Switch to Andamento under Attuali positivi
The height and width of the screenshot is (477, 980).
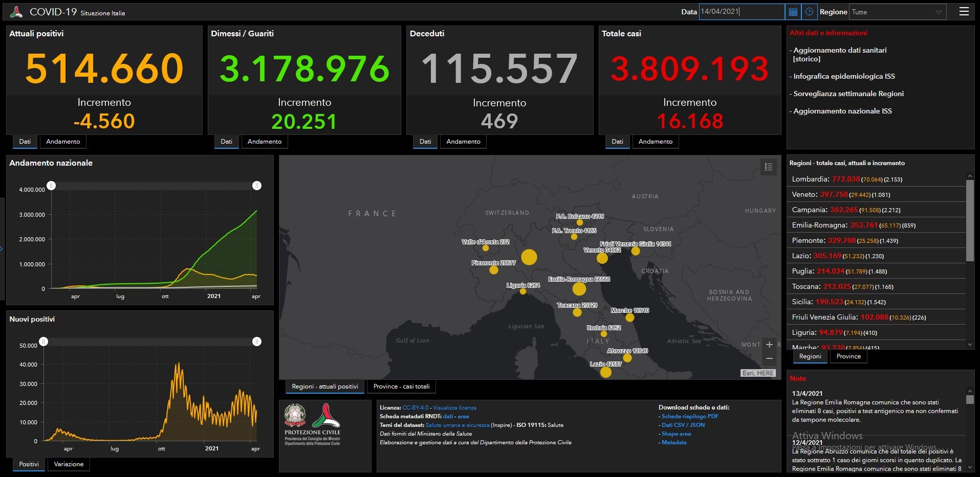tap(63, 142)
